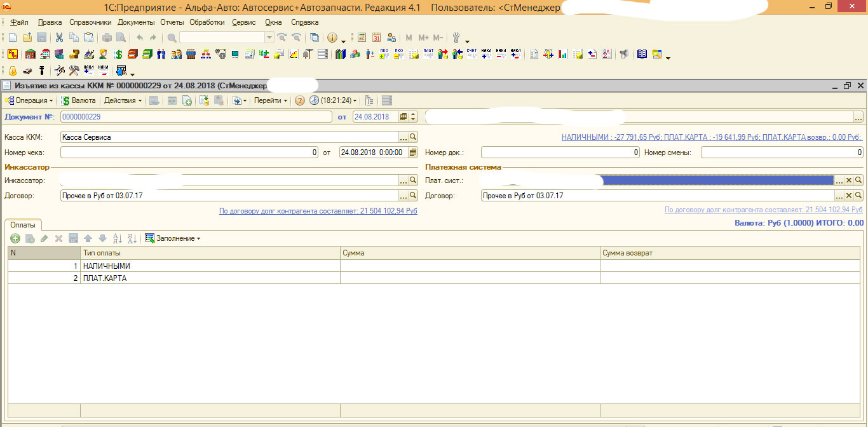Open the time (18:21:24) dropdown
868x427 pixels.
click(x=334, y=100)
